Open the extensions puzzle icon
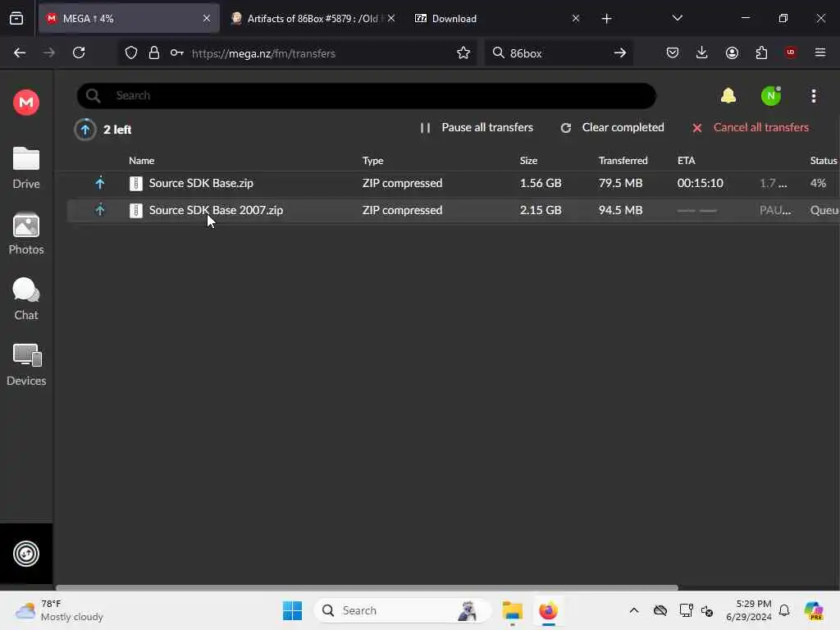Image resolution: width=840 pixels, height=630 pixels. point(761,52)
